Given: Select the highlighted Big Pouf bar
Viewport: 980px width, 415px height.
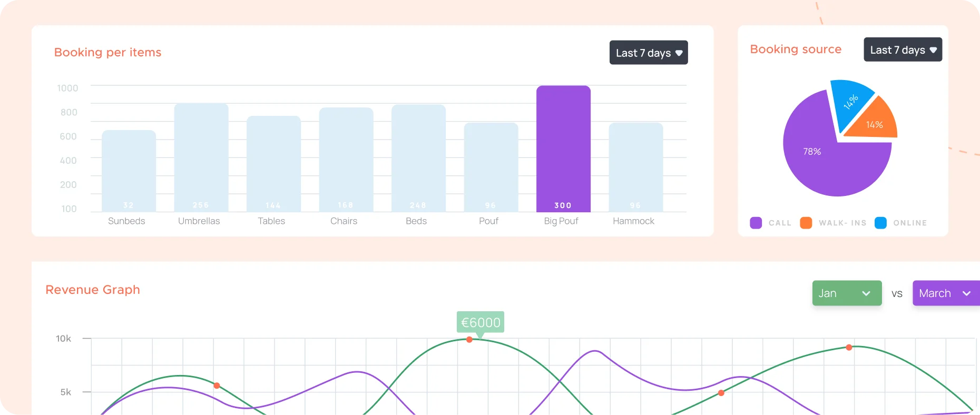Looking at the screenshot, I should [x=563, y=149].
